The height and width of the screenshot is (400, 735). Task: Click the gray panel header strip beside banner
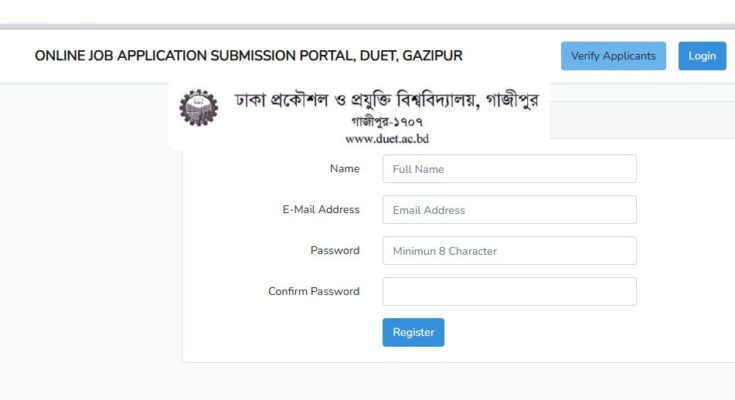coord(642,120)
